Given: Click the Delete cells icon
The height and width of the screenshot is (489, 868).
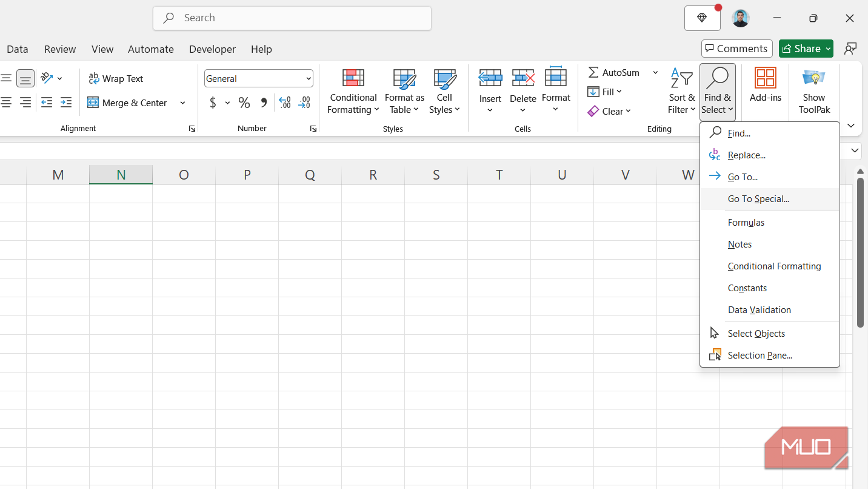Looking at the screenshot, I should point(523,78).
